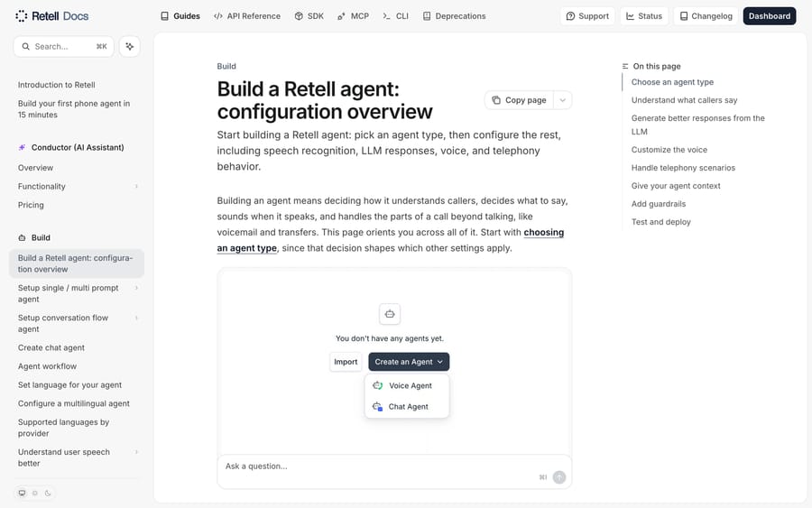Click the MCP plug icon
Image resolution: width=812 pixels, height=508 pixels.
[x=341, y=16]
